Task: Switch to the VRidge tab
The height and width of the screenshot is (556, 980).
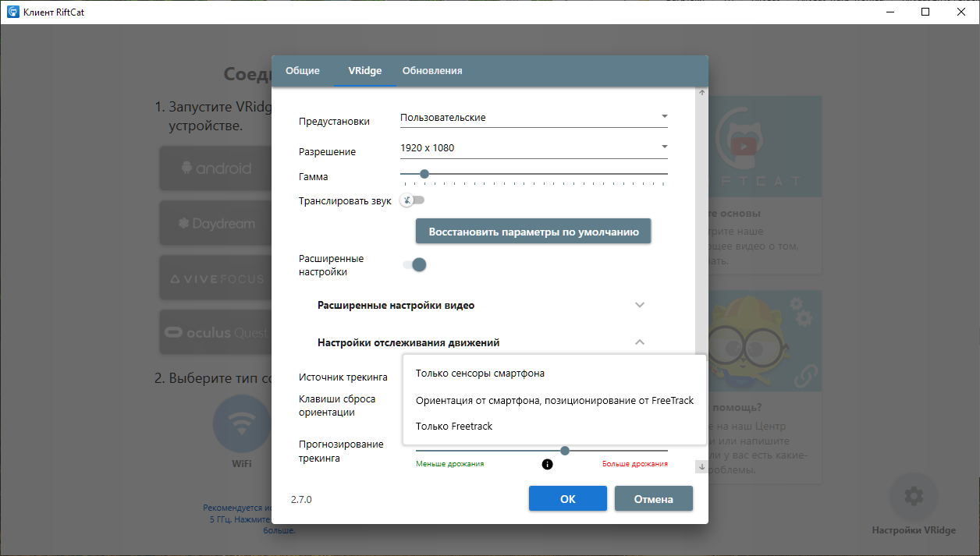Action: pos(365,71)
